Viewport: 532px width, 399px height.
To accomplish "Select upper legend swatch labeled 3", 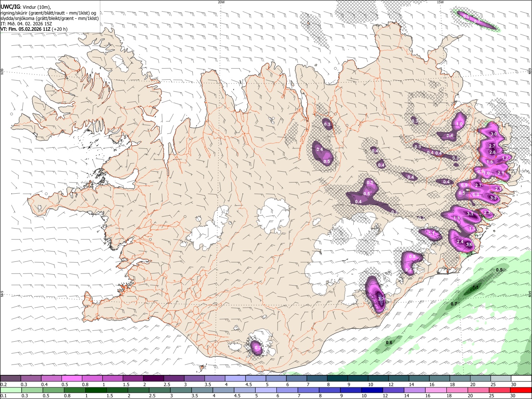I will click(x=194, y=379).
